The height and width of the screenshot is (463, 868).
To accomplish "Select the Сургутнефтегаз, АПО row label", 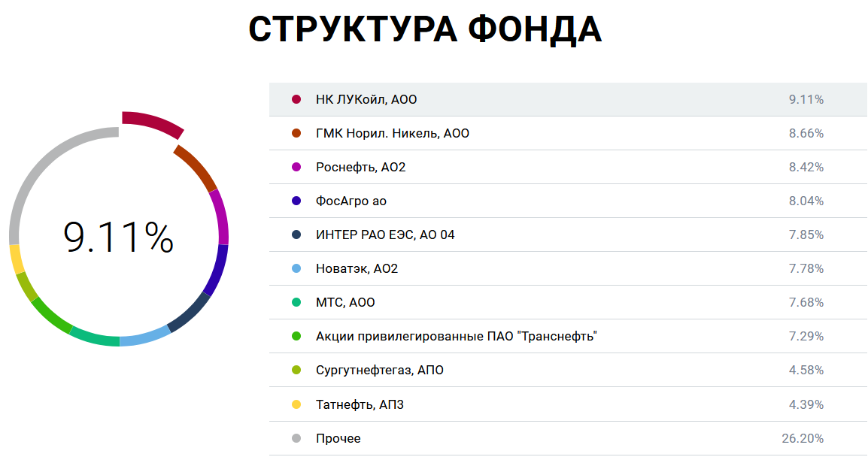I will point(379,370).
